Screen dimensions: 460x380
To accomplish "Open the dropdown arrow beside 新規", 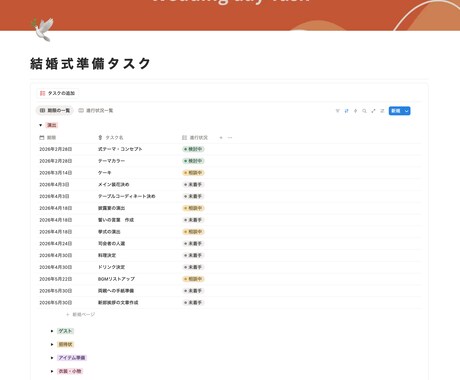I will 407,111.
